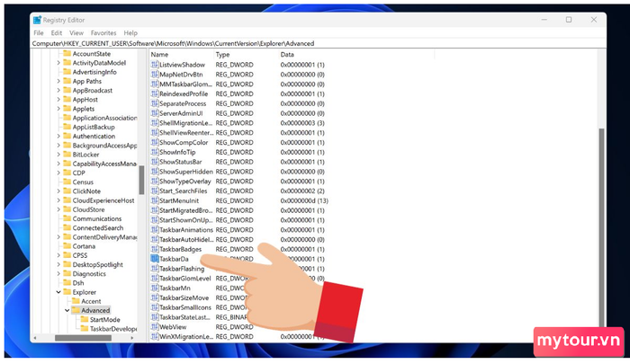Click the TaskbarAnimations value icon
Screen dimensions: 630x364
pyautogui.click(x=155, y=230)
